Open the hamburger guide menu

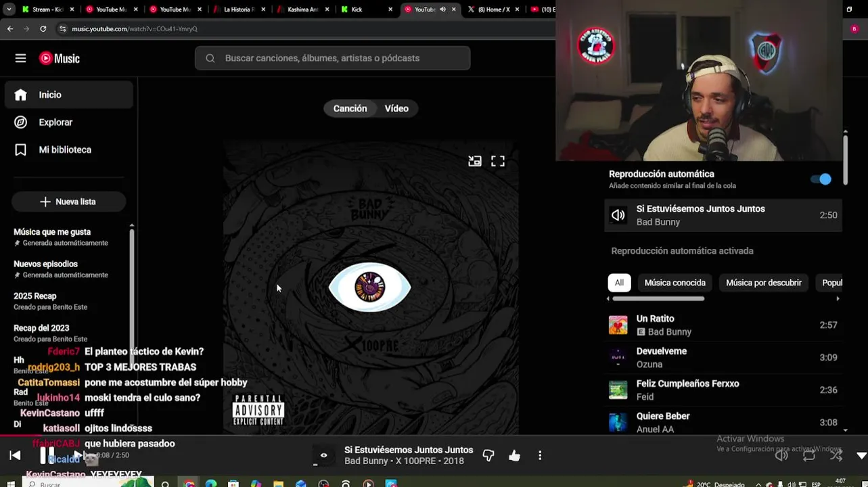pos(20,58)
